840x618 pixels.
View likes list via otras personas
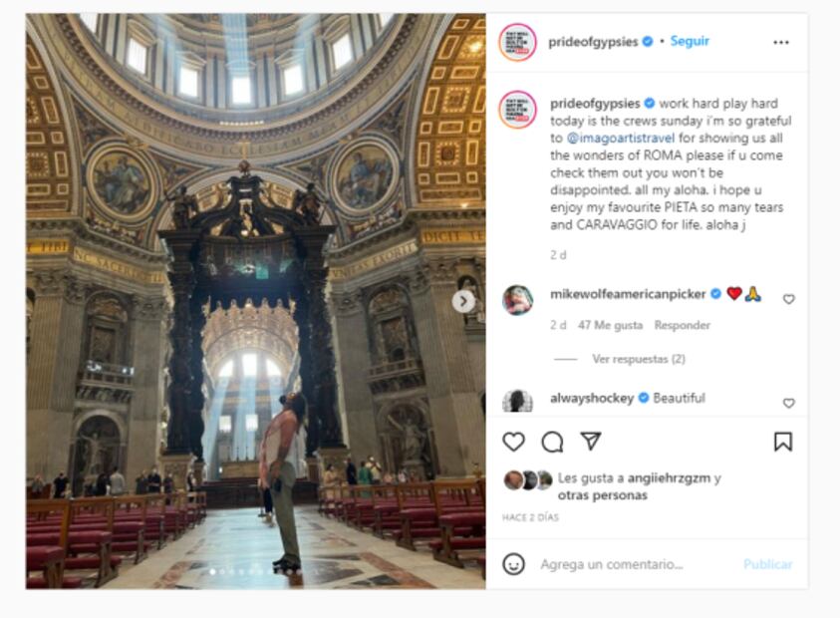tap(602, 495)
